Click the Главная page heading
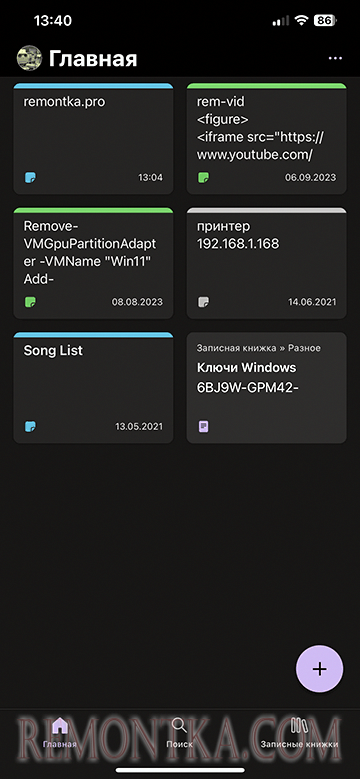The height and width of the screenshot is (779, 360). [x=93, y=59]
